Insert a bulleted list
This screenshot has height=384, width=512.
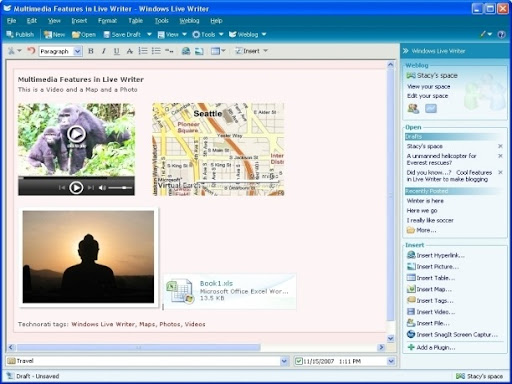156,51
